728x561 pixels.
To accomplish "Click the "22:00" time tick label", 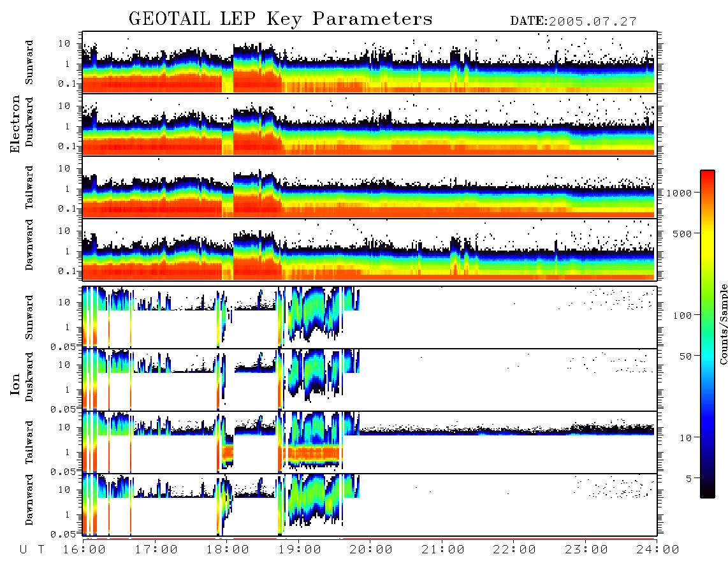I will (515, 550).
